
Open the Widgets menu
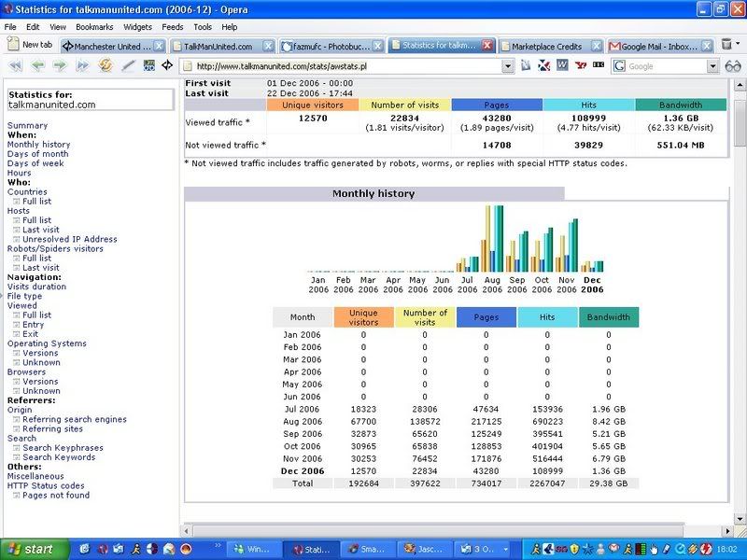coord(137,27)
